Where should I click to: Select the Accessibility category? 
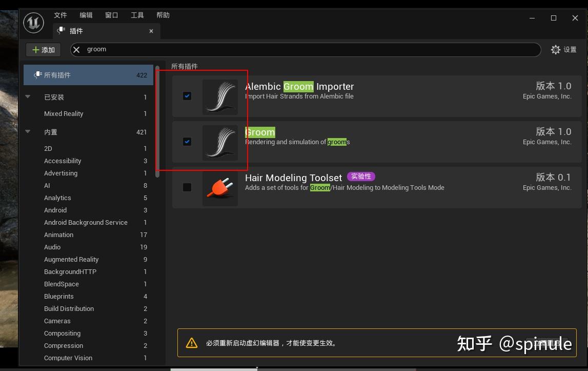[89, 161]
